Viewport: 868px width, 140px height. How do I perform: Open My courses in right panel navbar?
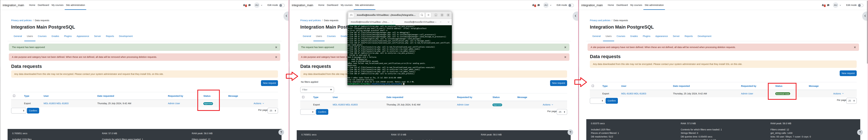coord(636,5)
